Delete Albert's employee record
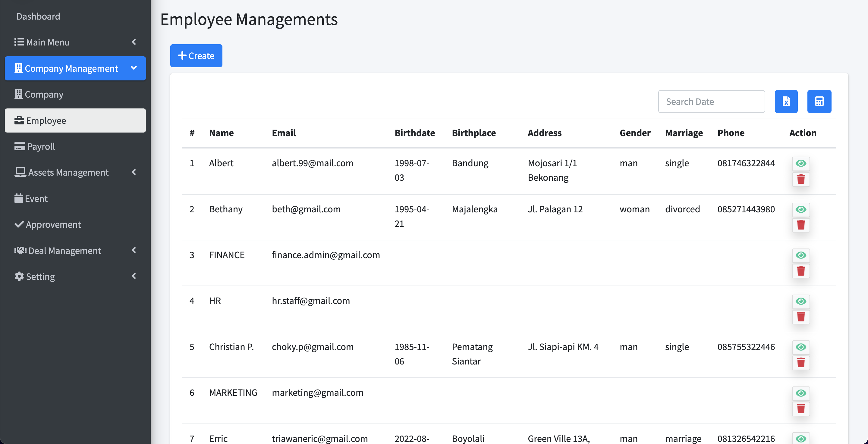868x444 pixels. coord(800,179)
